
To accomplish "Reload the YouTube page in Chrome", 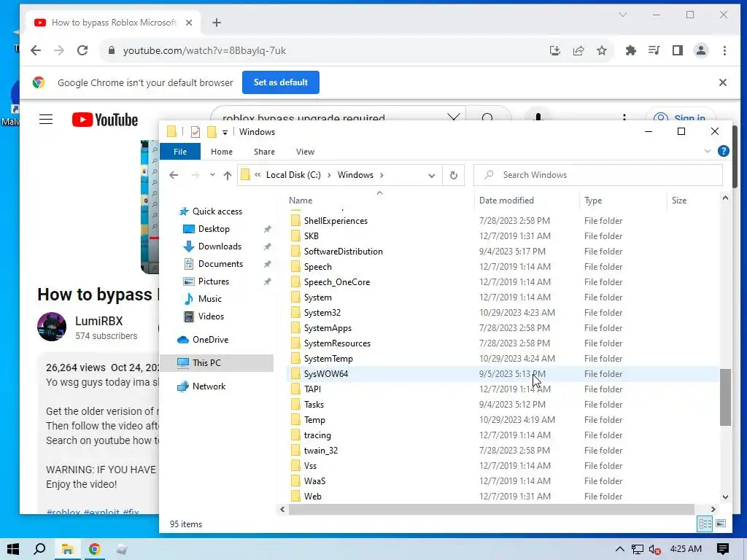I will 82,50.
